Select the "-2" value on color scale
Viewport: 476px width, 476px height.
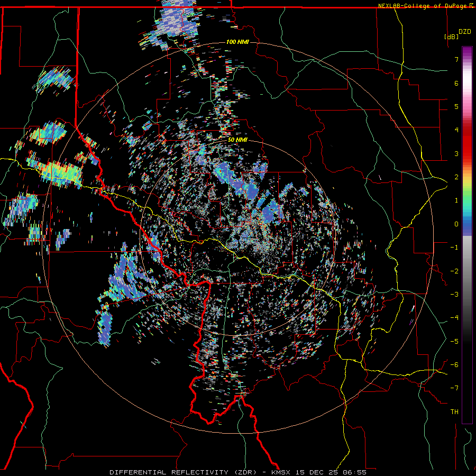point(454,271)
